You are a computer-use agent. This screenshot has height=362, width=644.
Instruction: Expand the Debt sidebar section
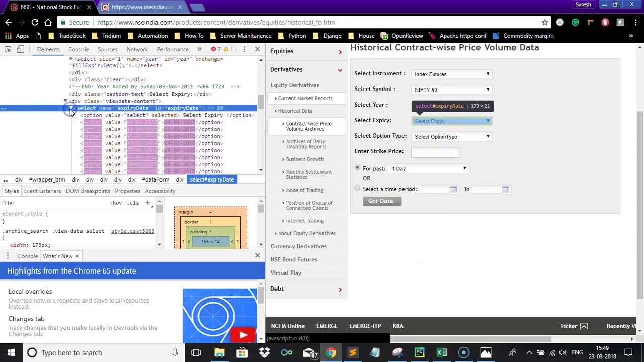click(340, 290)
